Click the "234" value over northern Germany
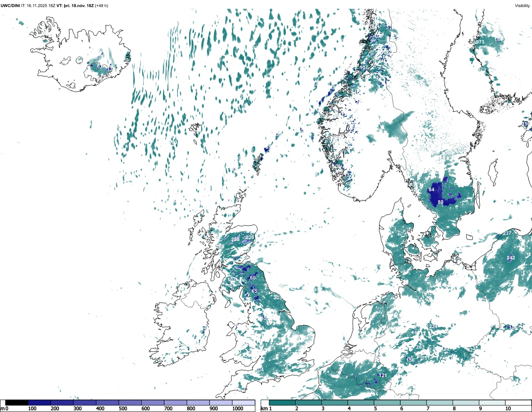This screenshot has height=412, width=532. 433,326
